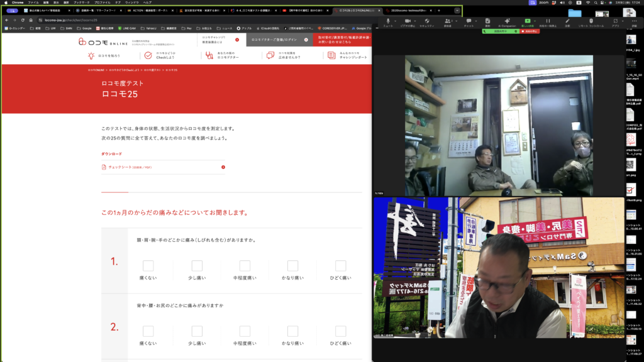
Task: Open the blue desktop folder icon
Action: coord(575,13)
